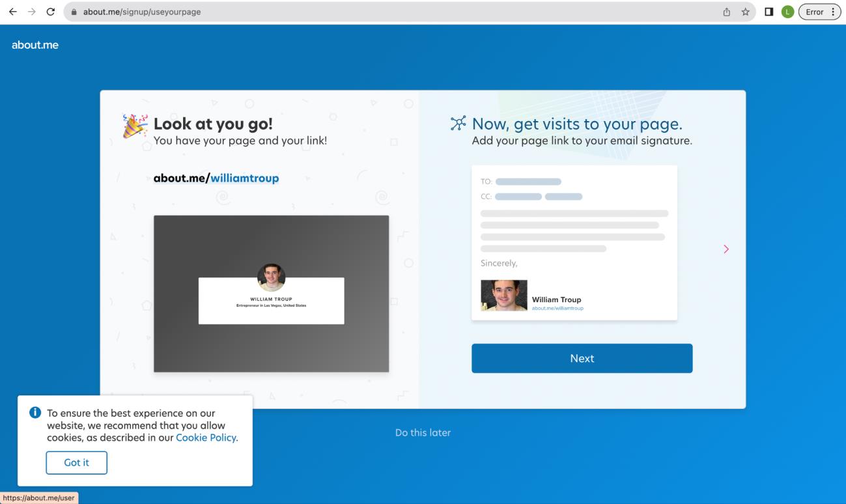846x504 pixels.
Task: Click the about.me logo in header
Action: pyautogui.click(x=35, y=45)
